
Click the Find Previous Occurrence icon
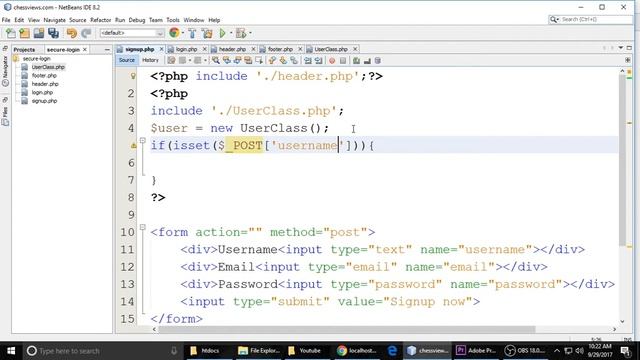click(227, 60)
